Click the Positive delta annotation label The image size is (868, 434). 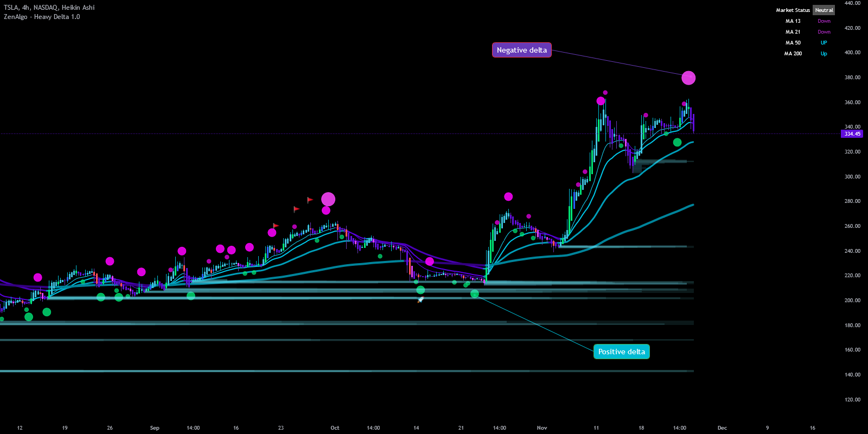(x=621, y=352)
